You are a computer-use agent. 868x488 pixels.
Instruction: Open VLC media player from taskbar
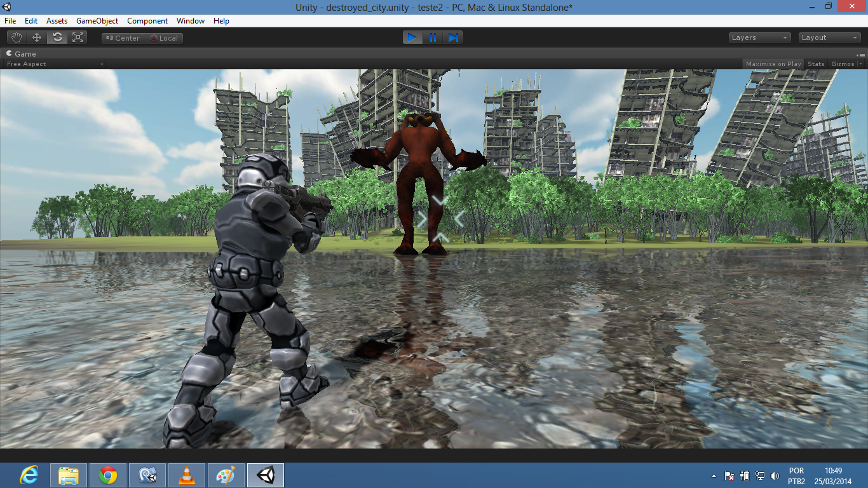tap(187, 475)
